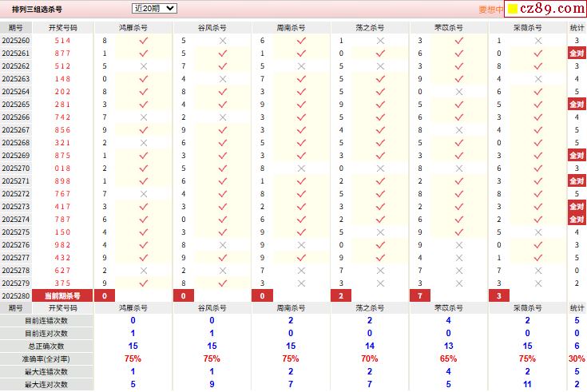
Task: Click the 谷风杀号 cross mark in row 2025260
Action: (x=222, y=41)
